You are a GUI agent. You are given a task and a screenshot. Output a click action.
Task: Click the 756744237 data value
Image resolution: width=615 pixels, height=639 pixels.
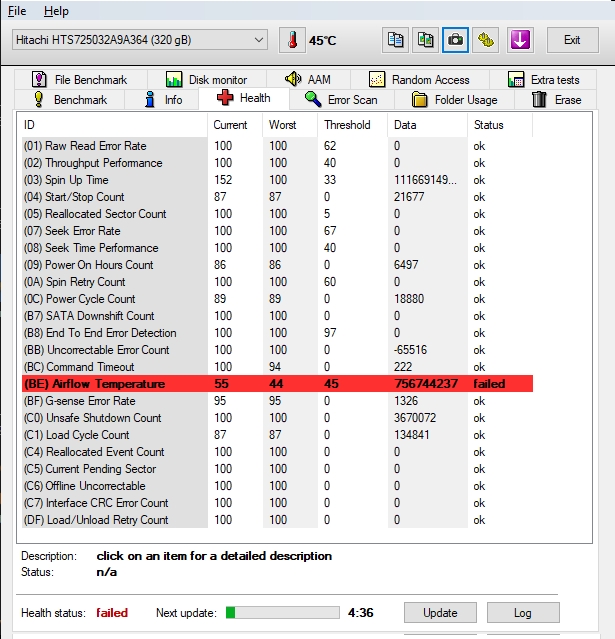click(x=426, y=384)
